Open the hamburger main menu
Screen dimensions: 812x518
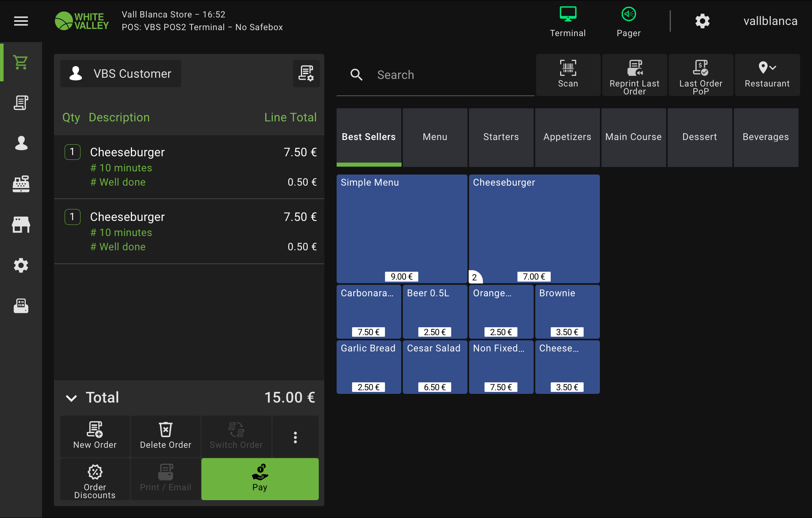21,21
